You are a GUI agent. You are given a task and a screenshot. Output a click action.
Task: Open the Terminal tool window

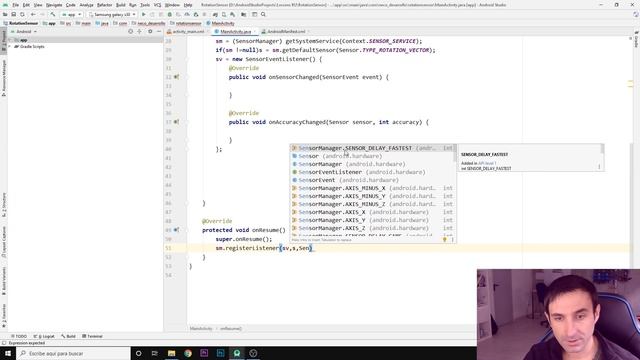[x=92, y=336]
